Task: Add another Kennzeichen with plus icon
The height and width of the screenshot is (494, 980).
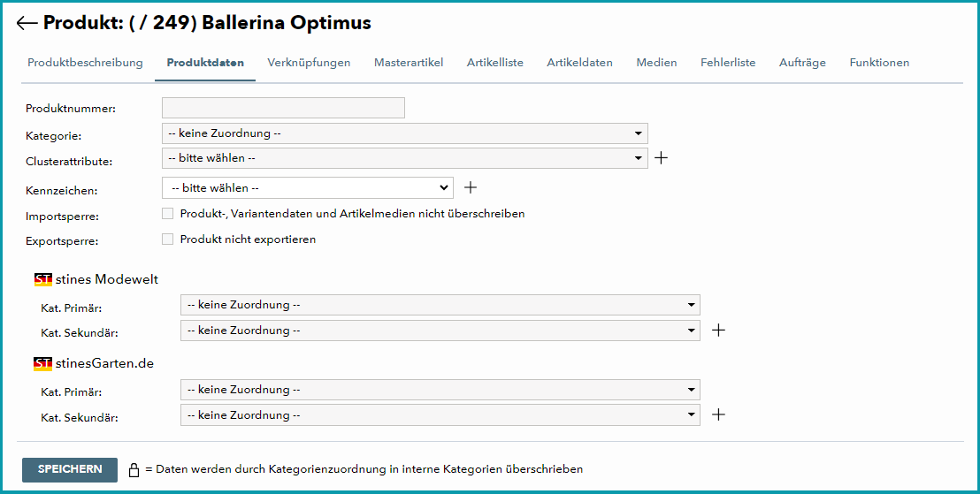Action: point(471,187)
